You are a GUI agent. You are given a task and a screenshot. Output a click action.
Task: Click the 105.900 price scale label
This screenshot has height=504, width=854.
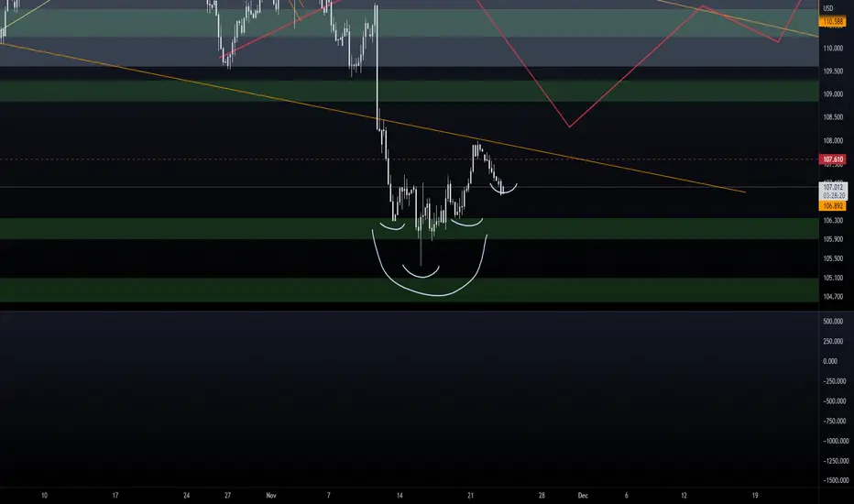(833, 239)
